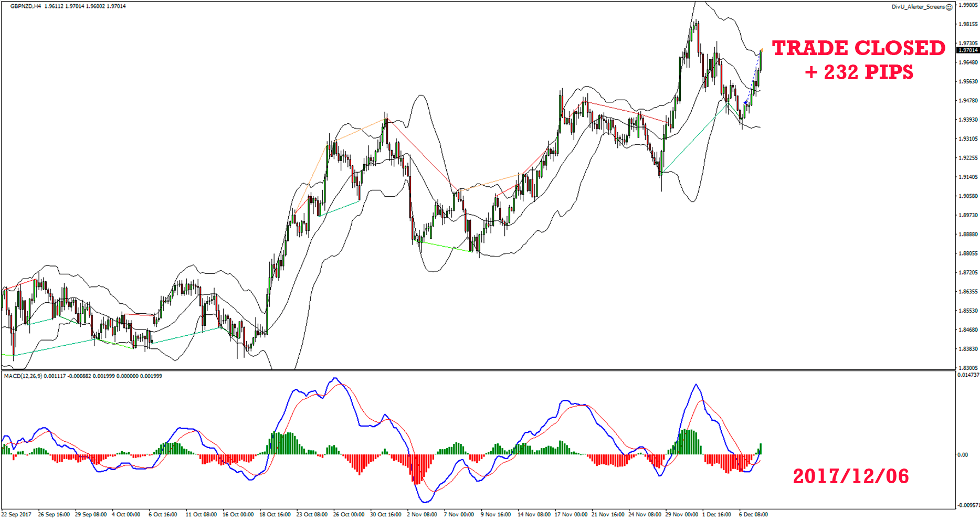Click the 18 Oct 16:00 time axis label
Viewport: 980px width, 521px height.
pos(275,515)
